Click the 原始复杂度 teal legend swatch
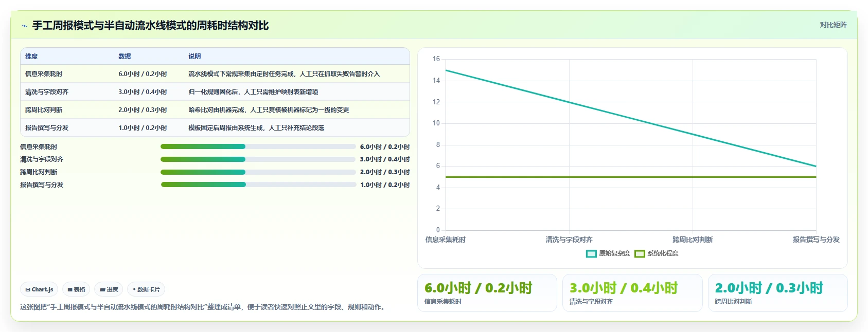868x332 pixels. (591, 253)
